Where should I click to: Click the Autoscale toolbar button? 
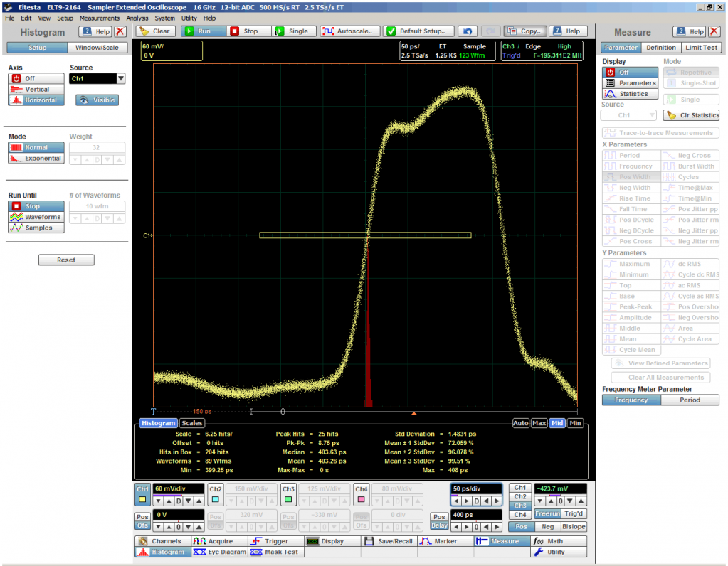pos(349,31)
